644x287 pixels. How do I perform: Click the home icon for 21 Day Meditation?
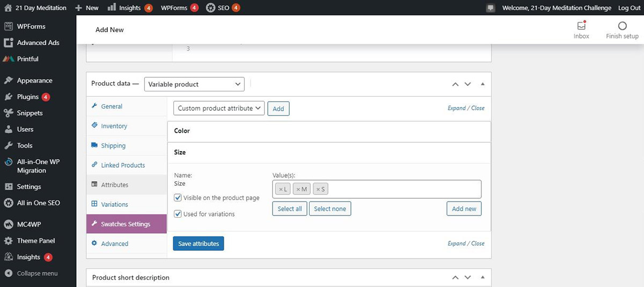[8, 8]
